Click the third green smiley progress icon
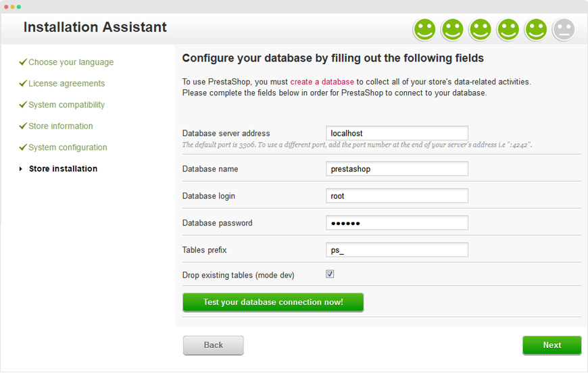Image resolution: width=588 pixels, height=375 pixels. [x=480, y=30]
